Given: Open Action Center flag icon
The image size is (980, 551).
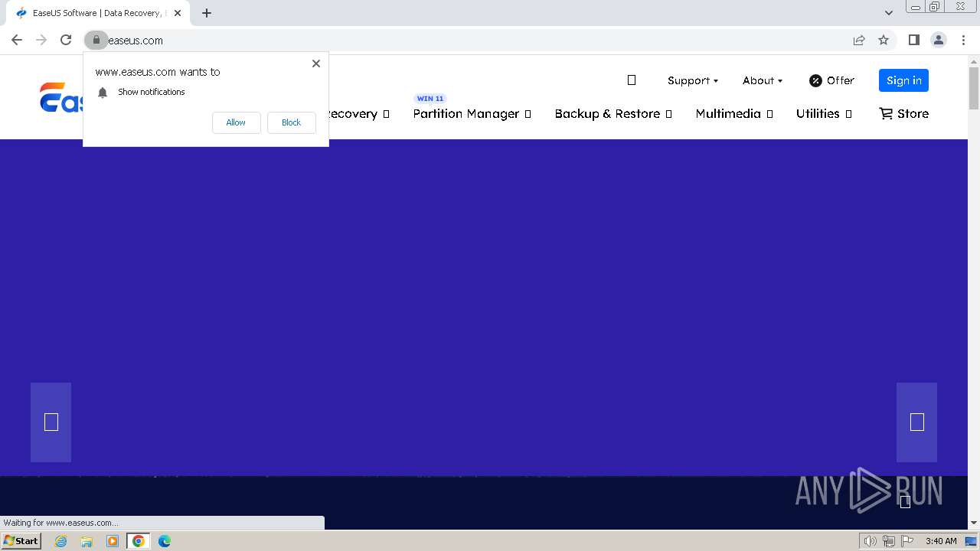Looking at the screenshot, I should [x=906, y=541].
